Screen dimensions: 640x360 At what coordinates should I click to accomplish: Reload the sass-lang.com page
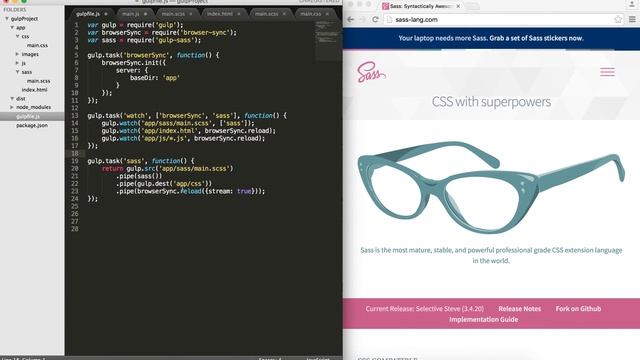(x=375, y=19)
